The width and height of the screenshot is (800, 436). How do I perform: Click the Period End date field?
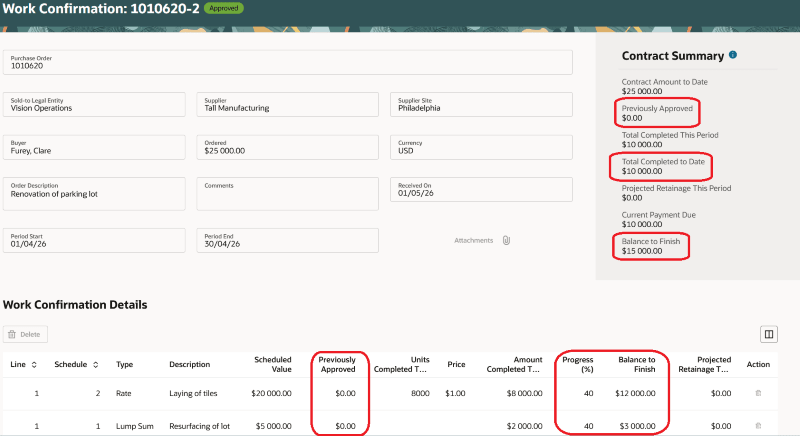click(x=288, y=240)
